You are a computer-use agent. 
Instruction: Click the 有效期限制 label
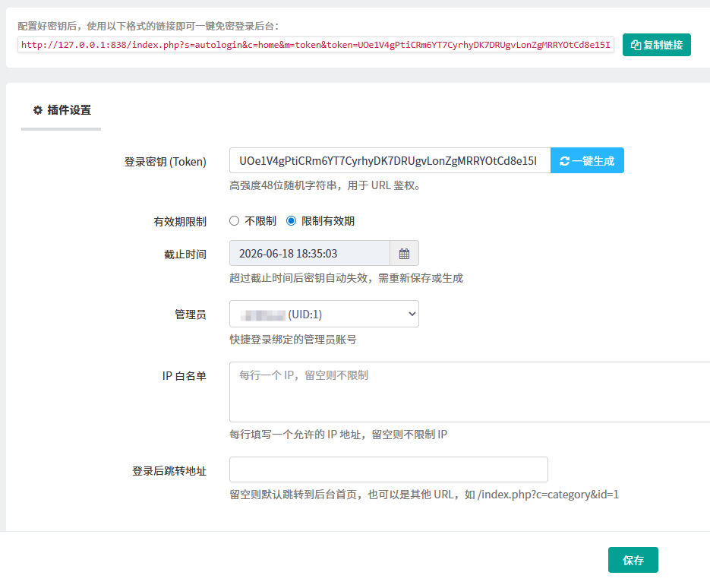(180, 222)
